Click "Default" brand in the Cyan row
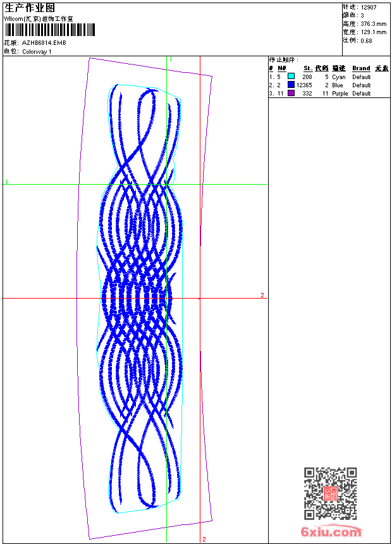The height and width of the screenshot is (544, 392). 362,77
